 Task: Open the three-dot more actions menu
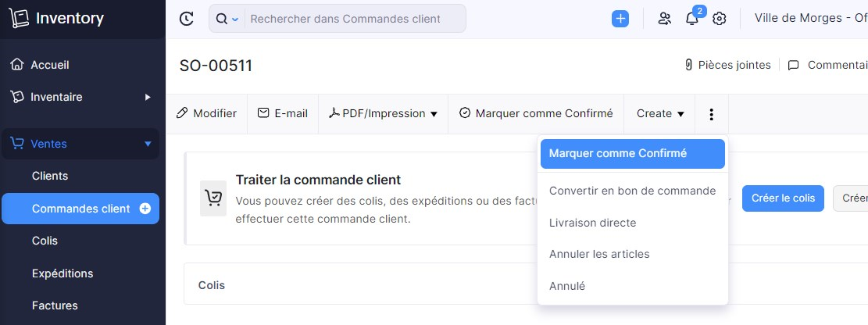click(x=711, y=114)
